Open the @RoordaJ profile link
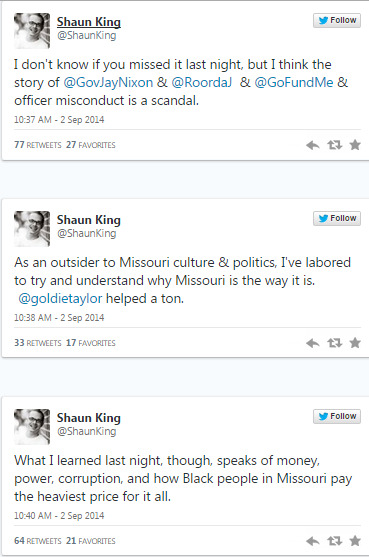The width and height of the screenshot is (369, 557). tap(201, 82)
